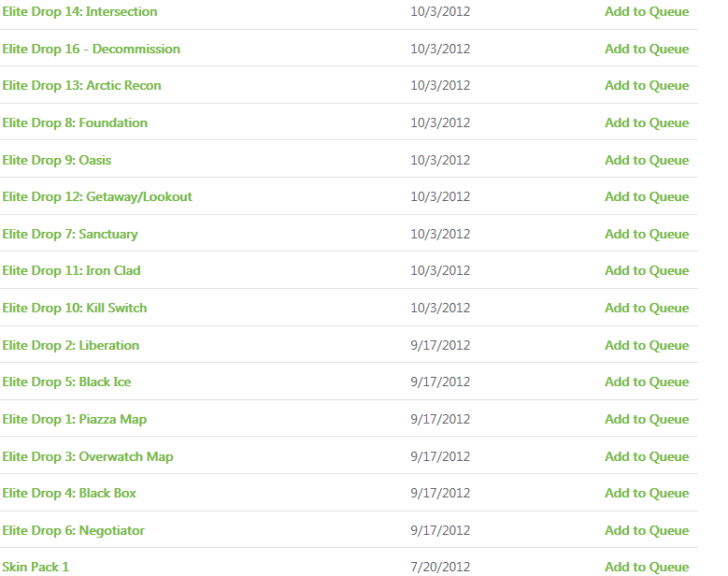Open Elite Drop 14: Intersection link
The height and width of the screenshot is (576, 728).
[x=79, y=11]
